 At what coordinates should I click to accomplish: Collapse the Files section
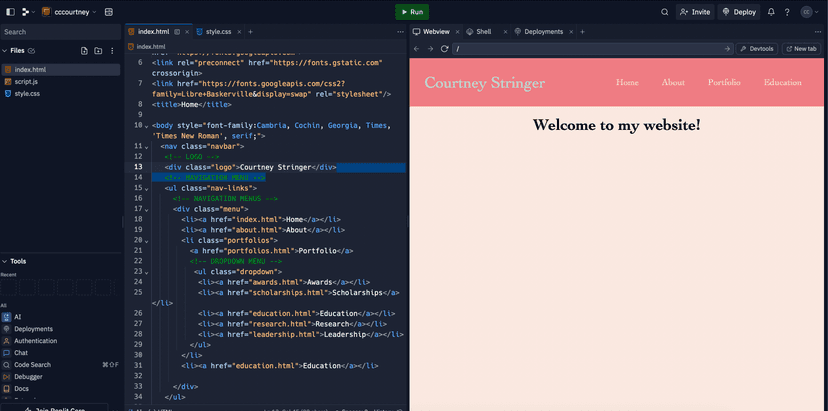click(x=4, y=50)
